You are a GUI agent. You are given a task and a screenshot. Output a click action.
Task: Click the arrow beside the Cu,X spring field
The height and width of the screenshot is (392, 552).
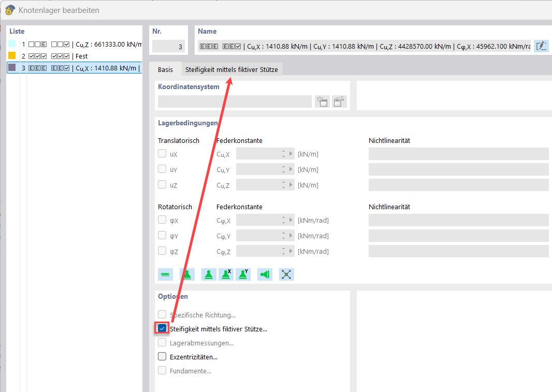[x=291, y=154]
